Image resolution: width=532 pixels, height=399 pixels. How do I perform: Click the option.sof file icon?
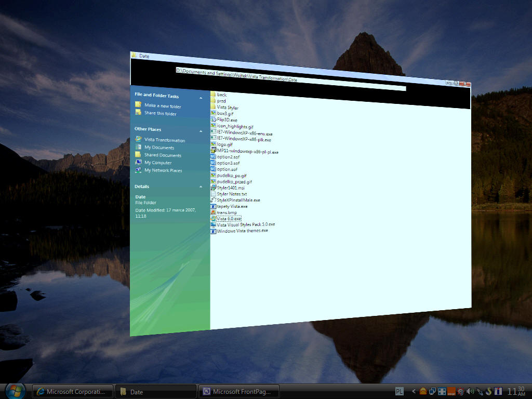[213, 169]
